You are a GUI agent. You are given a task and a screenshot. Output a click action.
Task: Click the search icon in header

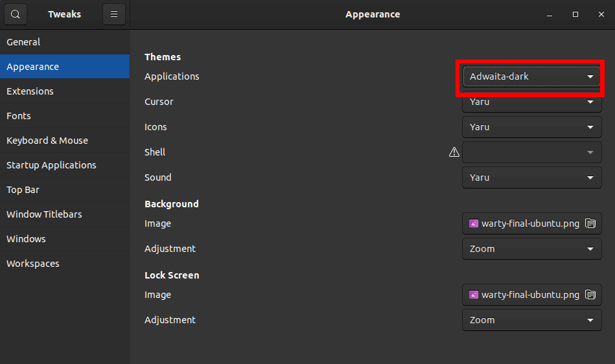tap(16, 14)
